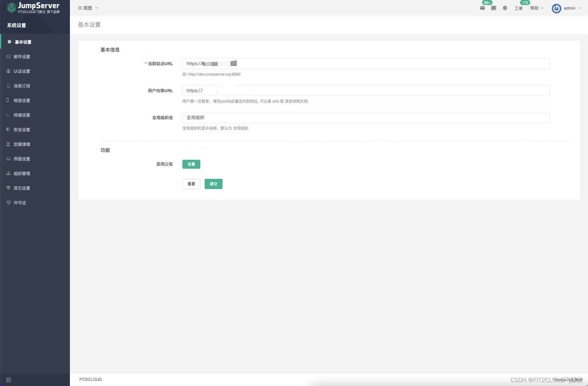Click the system settings gear icon
The image size is (588, 386).
pyautogui.click(x=505, y=8)
